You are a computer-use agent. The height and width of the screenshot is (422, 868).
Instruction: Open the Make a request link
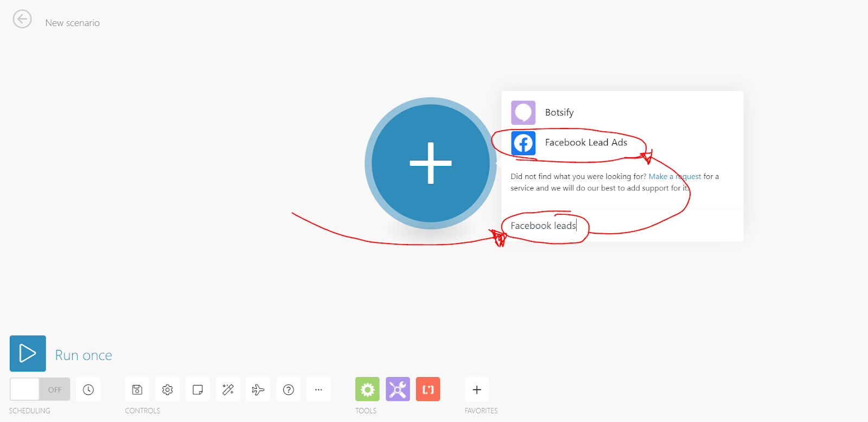pos(675,176)
